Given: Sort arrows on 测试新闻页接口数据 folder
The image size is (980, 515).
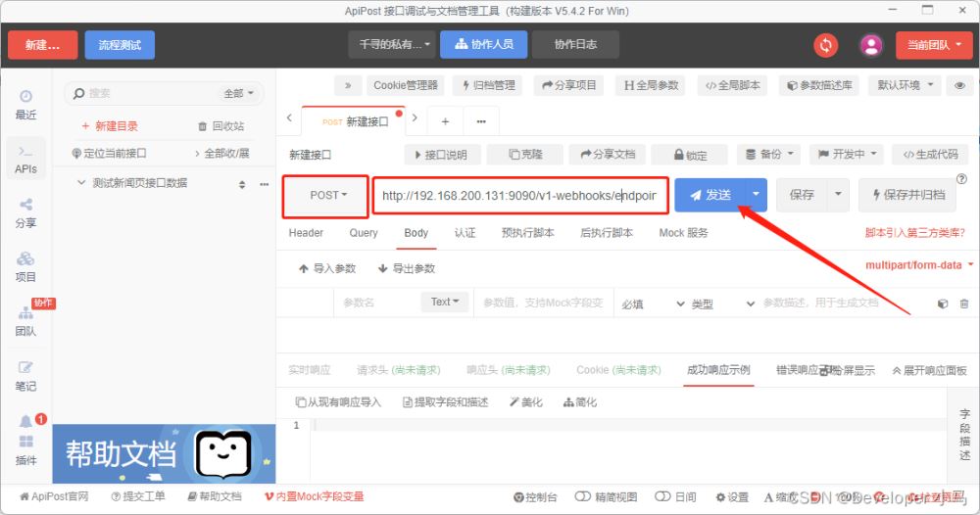Looking at the screenshot, I should click(242, 184).
